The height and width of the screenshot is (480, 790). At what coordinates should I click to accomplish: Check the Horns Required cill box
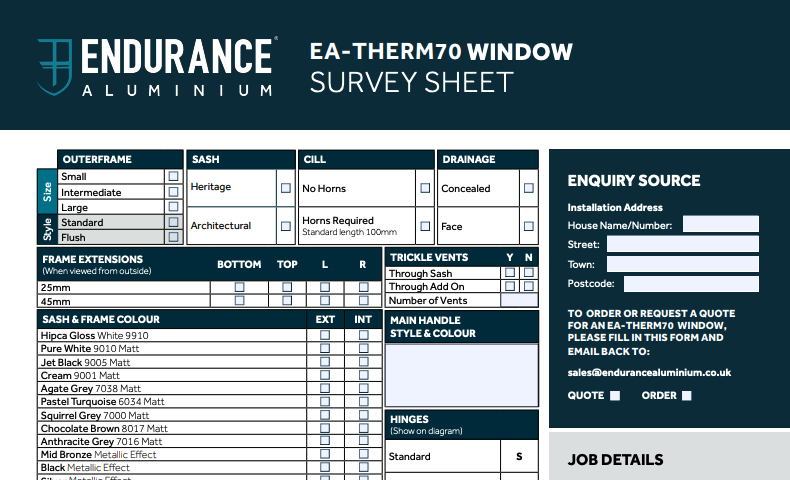click(425, 226)
